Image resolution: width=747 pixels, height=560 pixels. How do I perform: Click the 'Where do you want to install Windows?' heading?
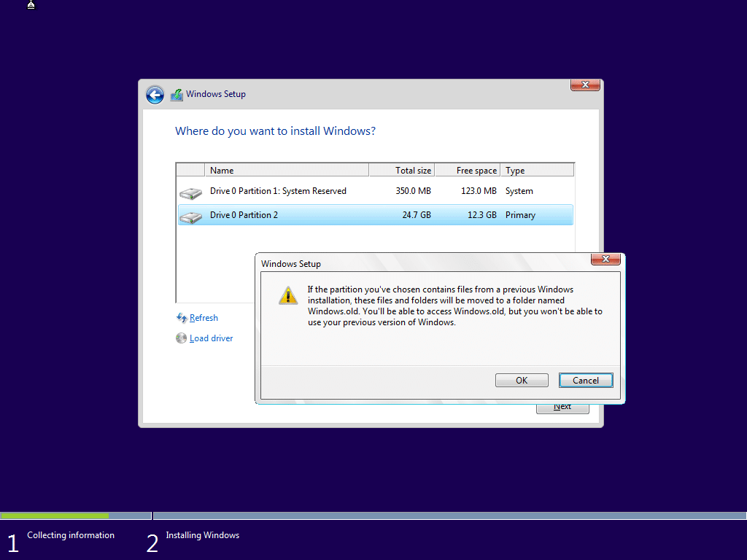pyautogui.click(x=275, y=131)
